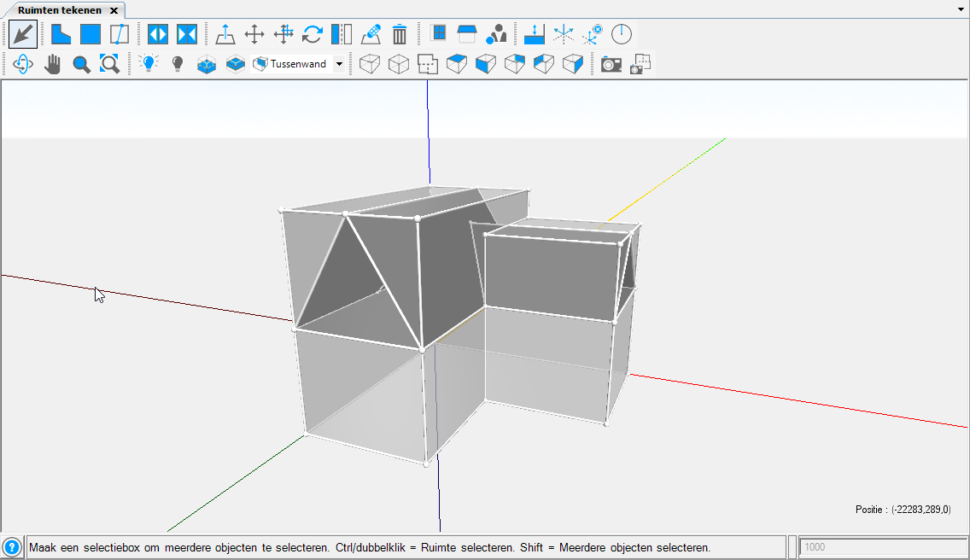Select the four-way move arrows tool
The height and width of the screenshot is (560, 970).
tap(254, 34)
